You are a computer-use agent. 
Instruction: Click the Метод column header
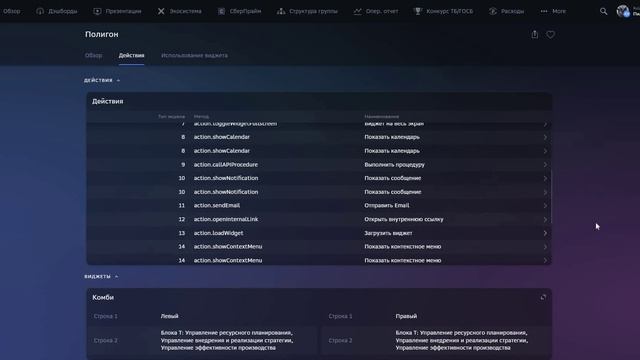[201, 117]
